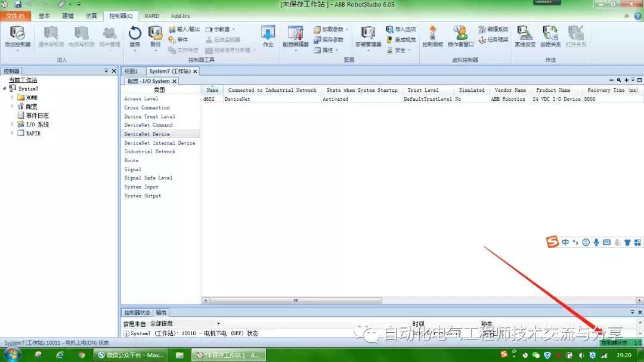Screen dimensions: 644x362
Task: Close the System7 (工作站) tab
Action: pyautogui.click(x=196, y=71)
